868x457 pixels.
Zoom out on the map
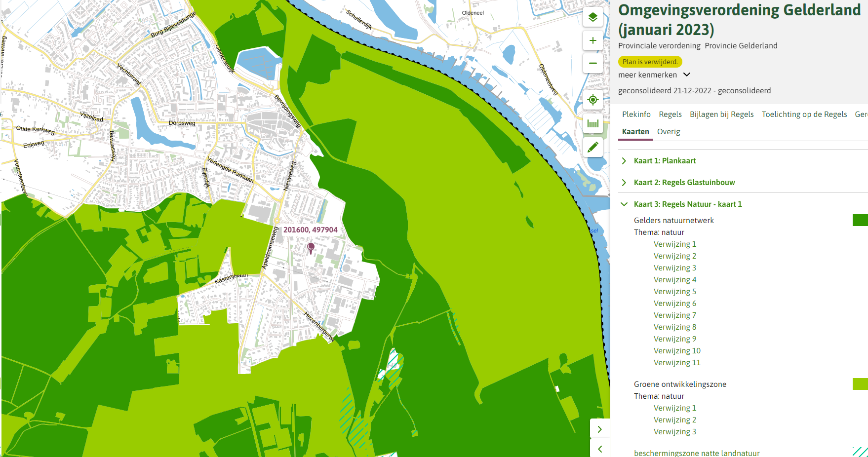click(592, 63)
